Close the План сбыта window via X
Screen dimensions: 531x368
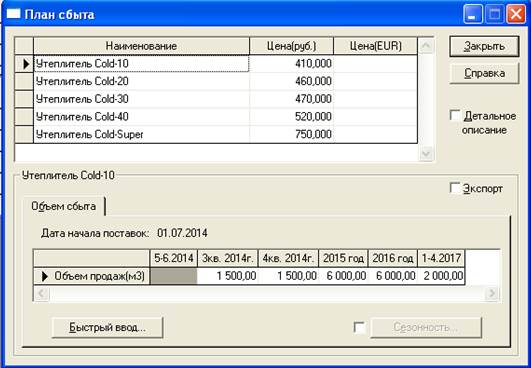[516, 15]
